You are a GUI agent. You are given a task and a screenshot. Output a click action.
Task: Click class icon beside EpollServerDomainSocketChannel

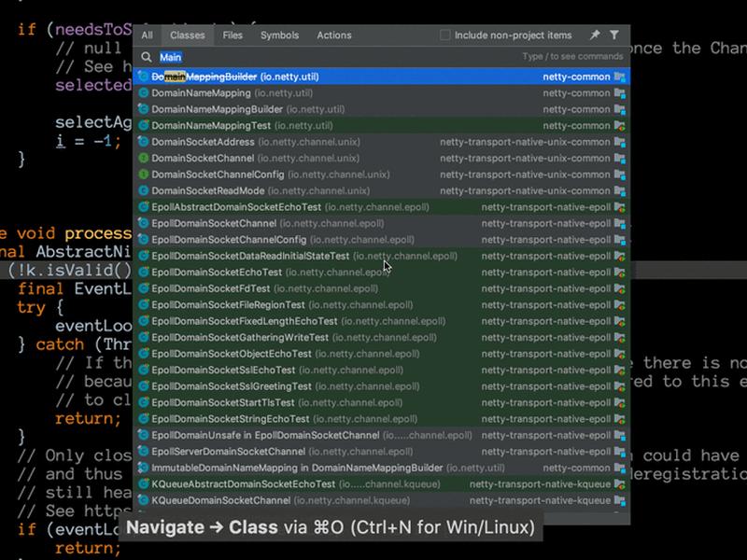pos(144,452)
